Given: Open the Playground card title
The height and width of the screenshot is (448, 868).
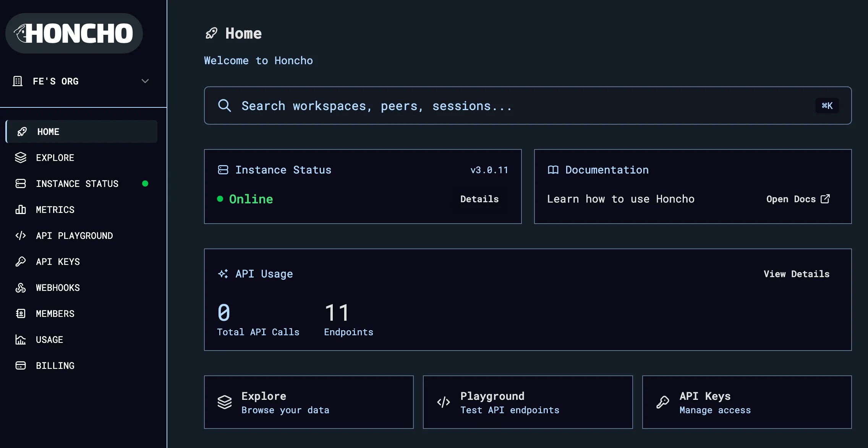Looking at the screenshot, I should pos(492,396).
